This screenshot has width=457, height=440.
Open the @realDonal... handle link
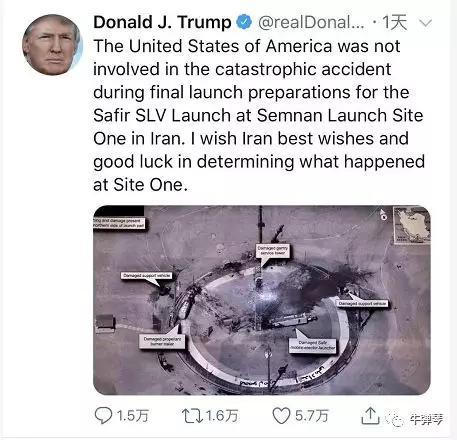pos(311,23)
